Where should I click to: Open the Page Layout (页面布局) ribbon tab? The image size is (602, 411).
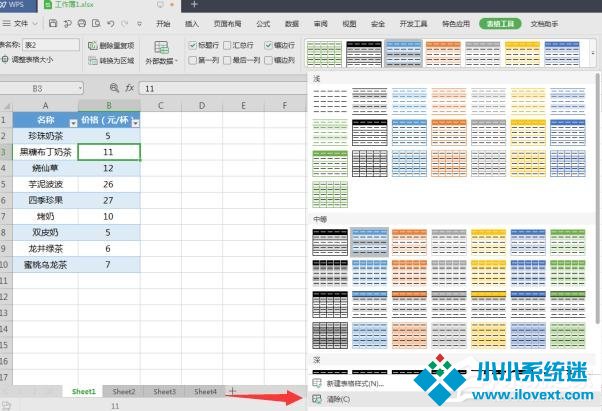227,22
